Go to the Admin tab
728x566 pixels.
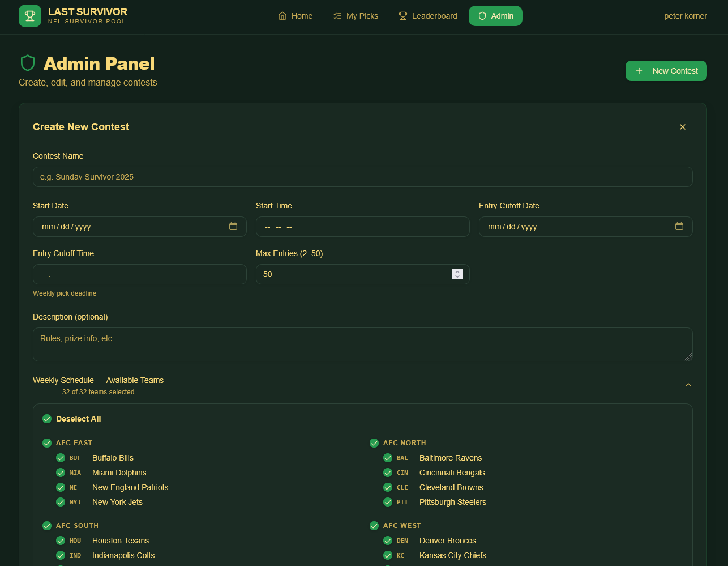(495, 16)
